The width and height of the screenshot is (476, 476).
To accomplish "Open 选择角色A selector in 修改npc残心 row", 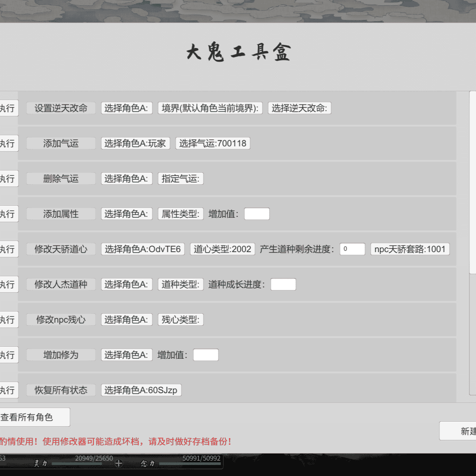I will 126,320.
